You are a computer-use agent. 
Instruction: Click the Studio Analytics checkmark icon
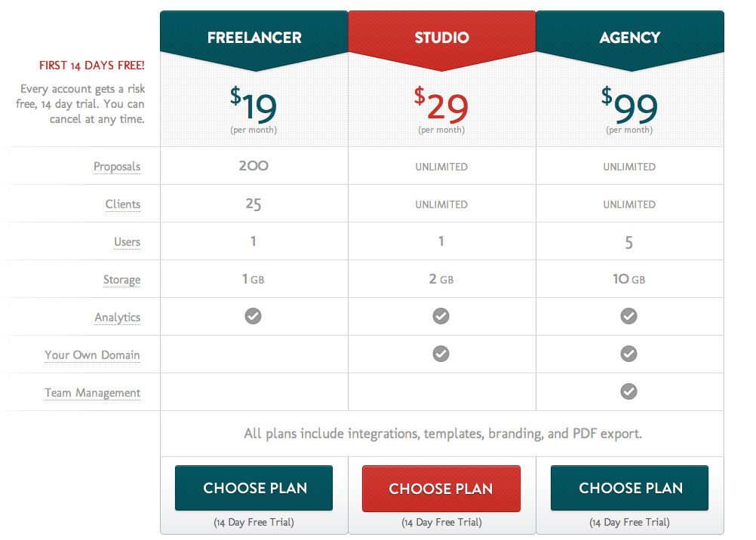click(441, 316)
